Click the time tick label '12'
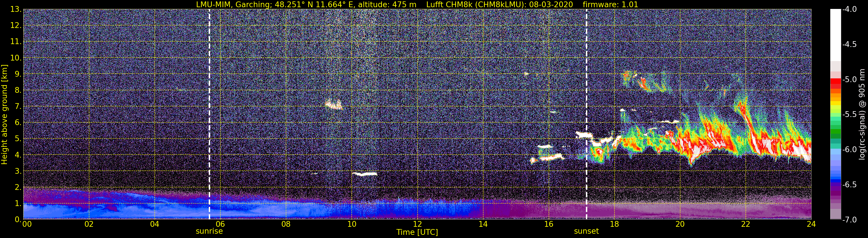Viewport: 868px width, 238px height. (417, 224)
